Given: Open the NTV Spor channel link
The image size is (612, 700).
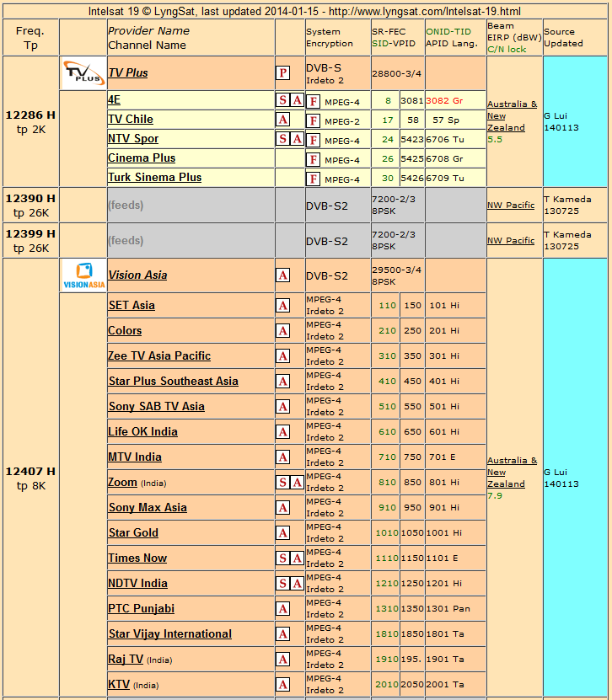Looking at the screenshot, I should click(x=133, y=139).
